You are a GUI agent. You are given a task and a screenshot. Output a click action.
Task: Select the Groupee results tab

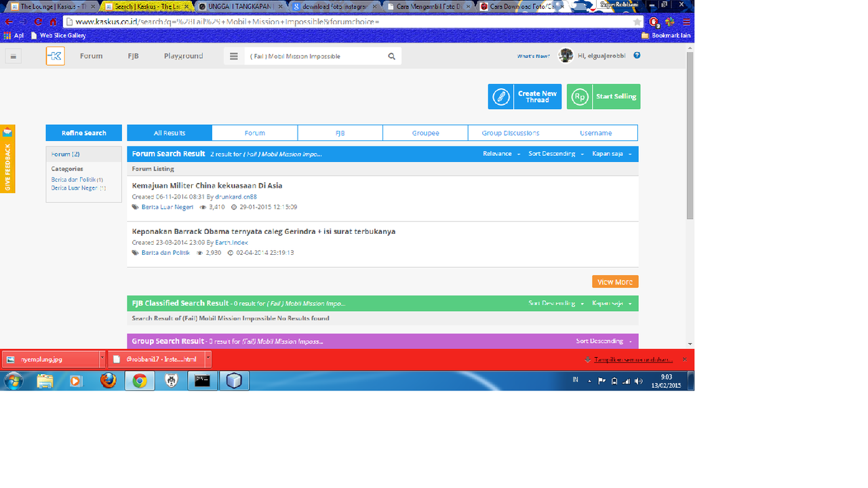click(x=426, y=133)
